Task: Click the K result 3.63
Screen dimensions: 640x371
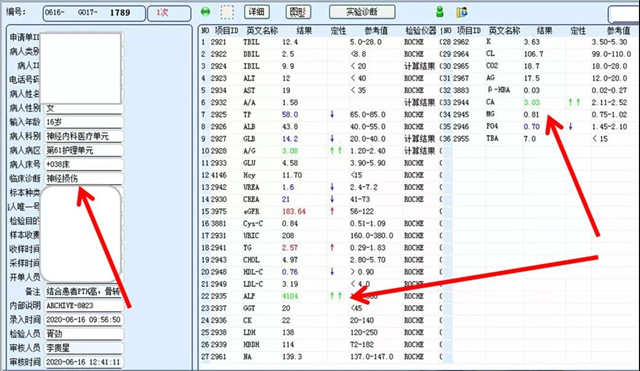Action: tap(532, 42)
